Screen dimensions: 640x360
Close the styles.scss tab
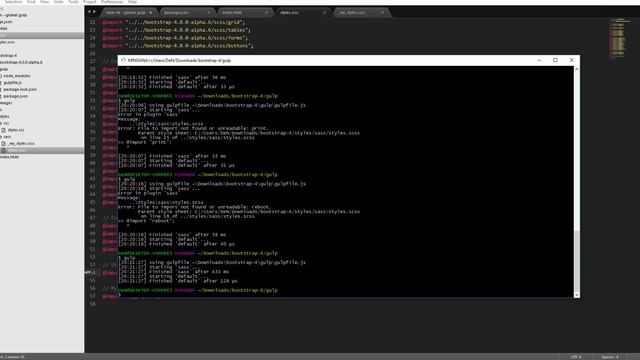tap(324, 13)
